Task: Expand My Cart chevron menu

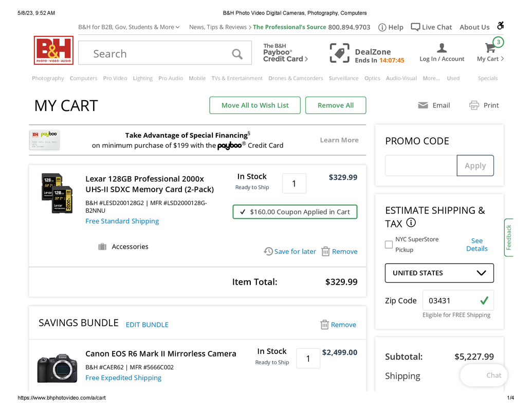Action: point(502,59)
